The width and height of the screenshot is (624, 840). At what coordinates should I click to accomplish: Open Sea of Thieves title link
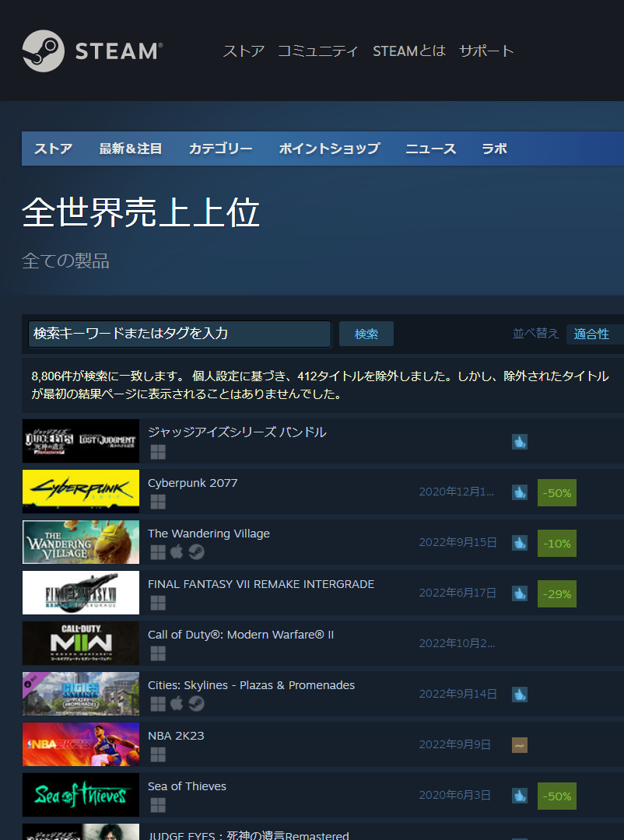187,786
